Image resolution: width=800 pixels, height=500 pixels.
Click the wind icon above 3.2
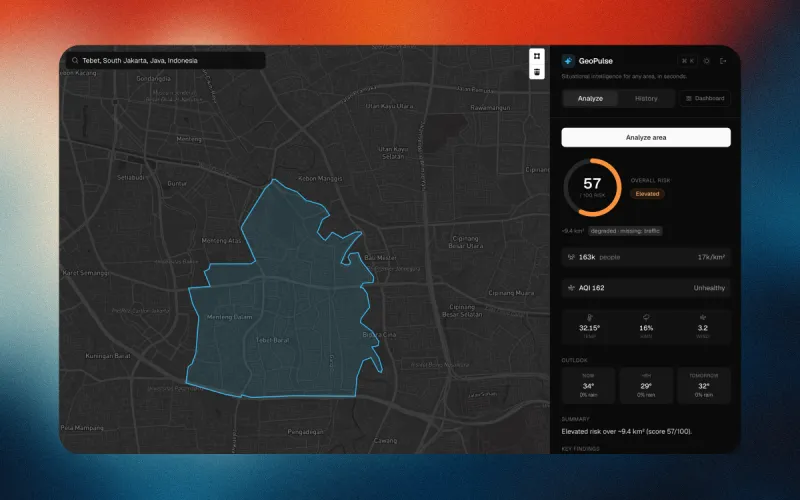tap(703, 317)
